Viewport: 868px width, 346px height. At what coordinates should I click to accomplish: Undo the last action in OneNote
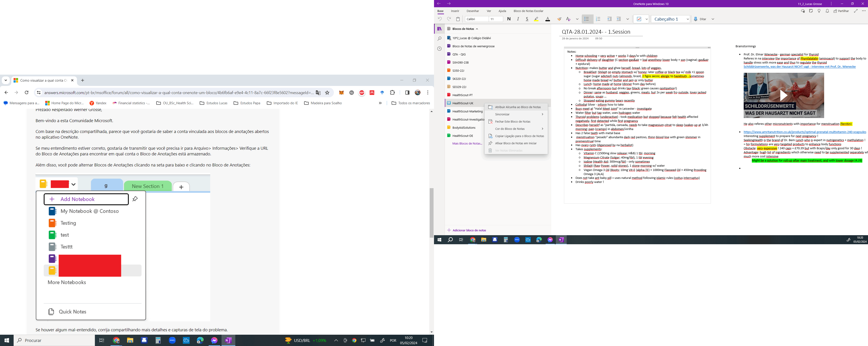tap(440, 19)
